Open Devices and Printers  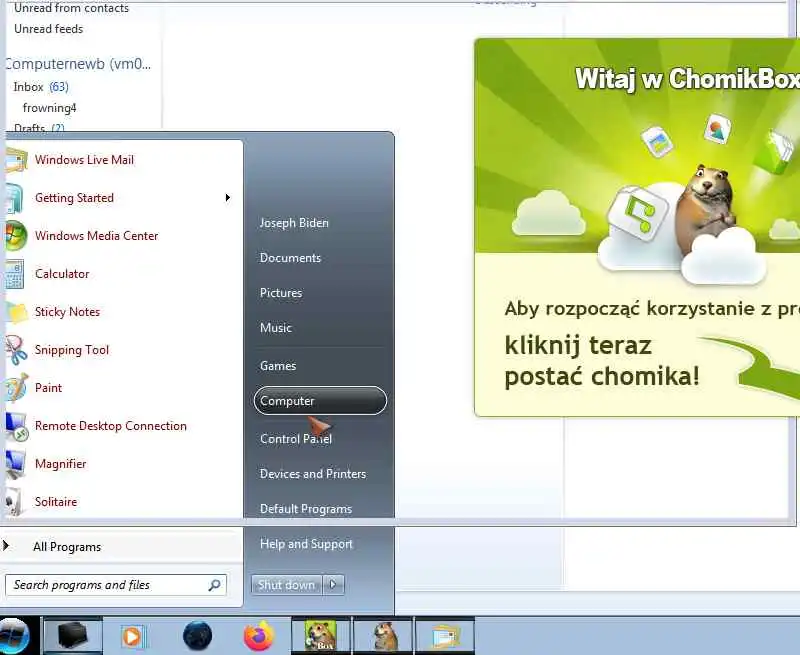click(x=313, y=474)
